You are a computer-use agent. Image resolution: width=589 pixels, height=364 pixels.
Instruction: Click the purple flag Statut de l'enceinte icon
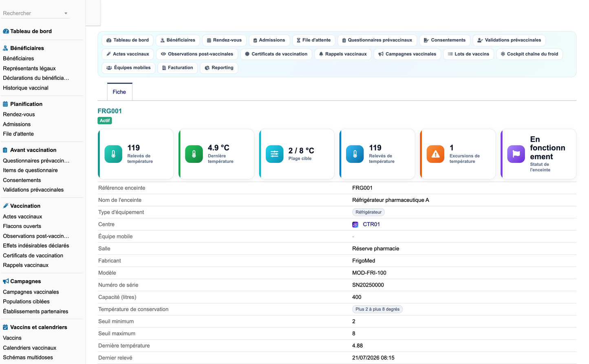[x=516, y=154]
